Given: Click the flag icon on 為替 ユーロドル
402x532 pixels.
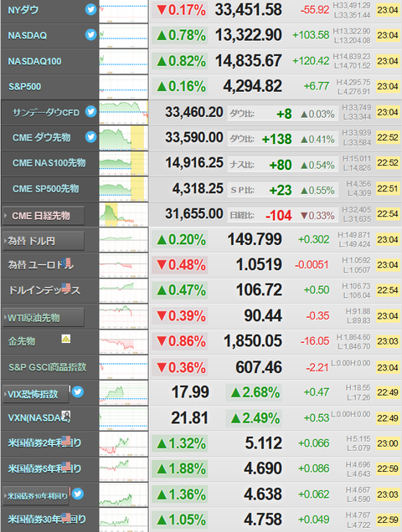Looking at the screenshot, I should [66, 262].
